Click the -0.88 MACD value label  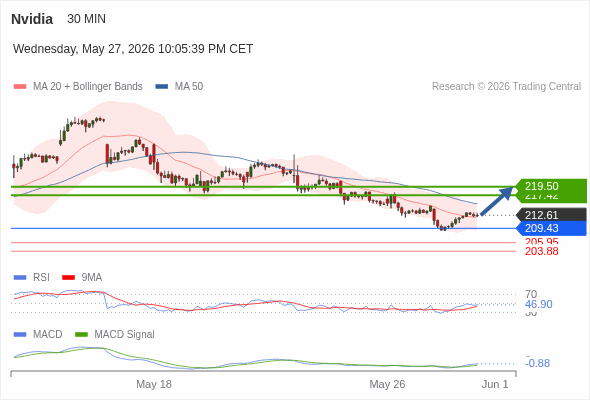(537, 363)
